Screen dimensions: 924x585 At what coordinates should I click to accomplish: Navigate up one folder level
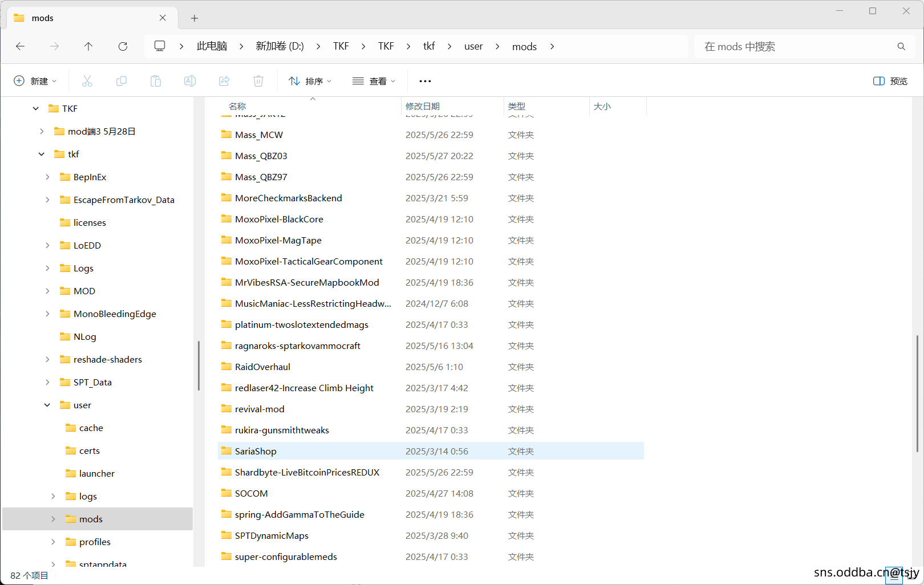pyautogui.click(x=88, y=46)
